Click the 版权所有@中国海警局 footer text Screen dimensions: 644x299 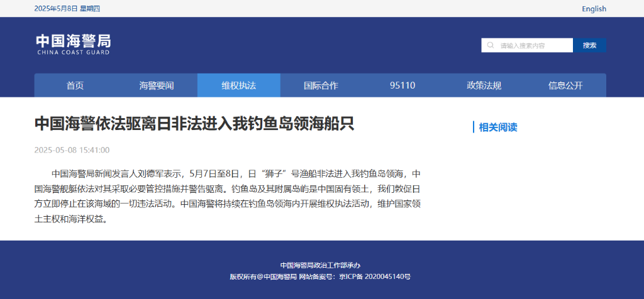click(x=264, y=277)
